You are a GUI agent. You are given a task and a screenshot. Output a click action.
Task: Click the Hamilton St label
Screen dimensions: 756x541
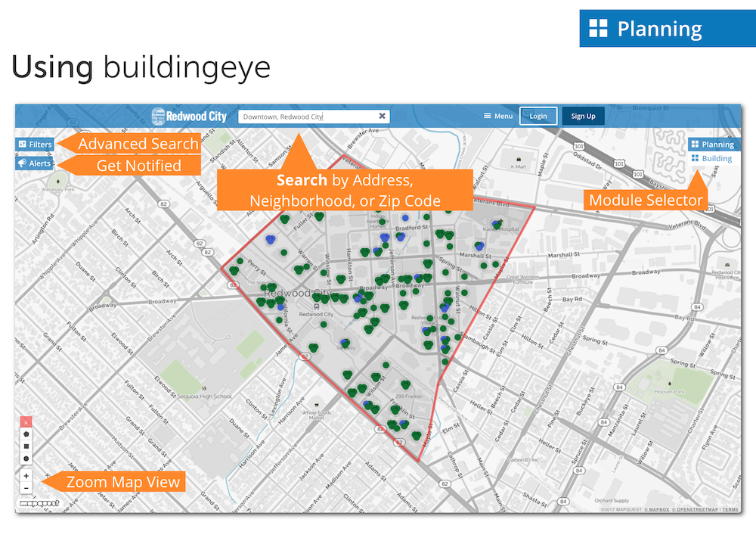(349, 265)
